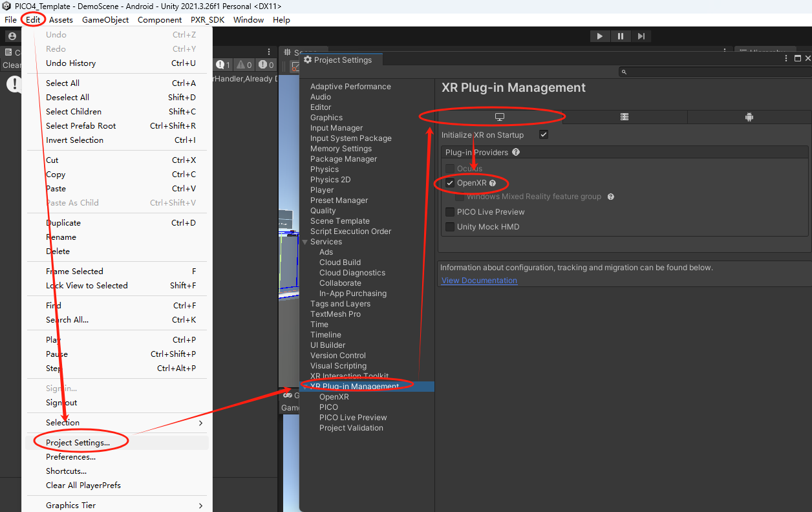Select the Player settings category
The width and height of the screenshot is (812, 512).
[322, 190]
